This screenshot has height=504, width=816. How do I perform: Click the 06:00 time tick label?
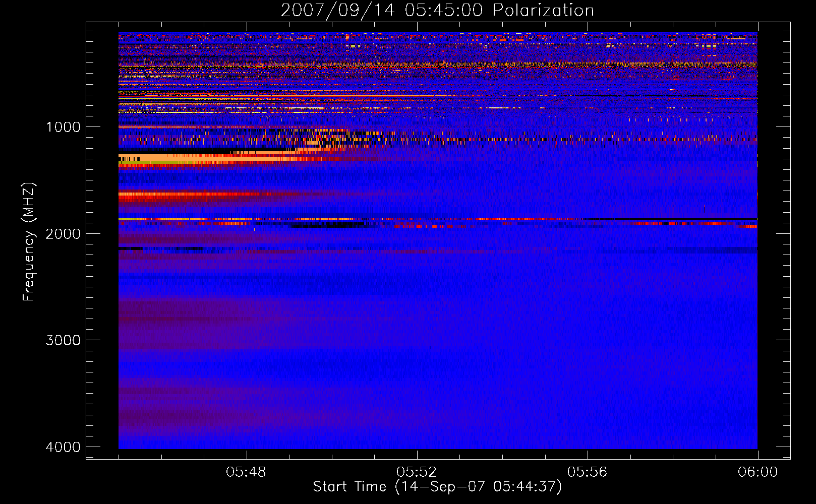pos(757,472)
